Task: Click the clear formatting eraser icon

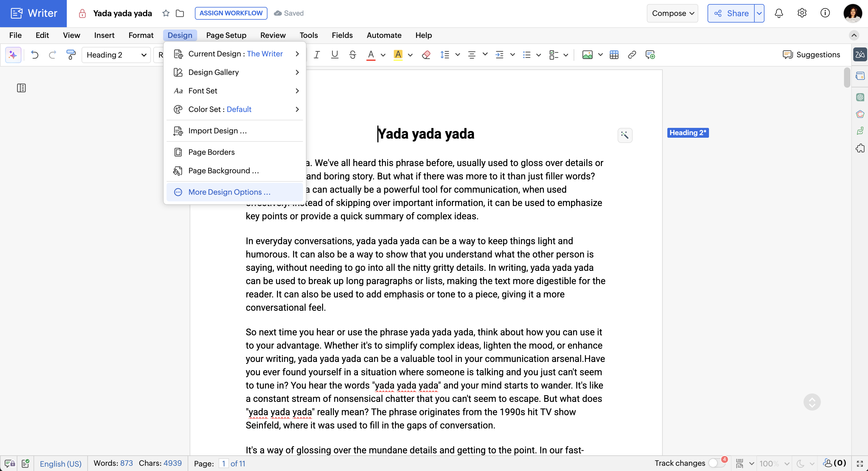Action: pyautogui.click(x=426, y=55)
